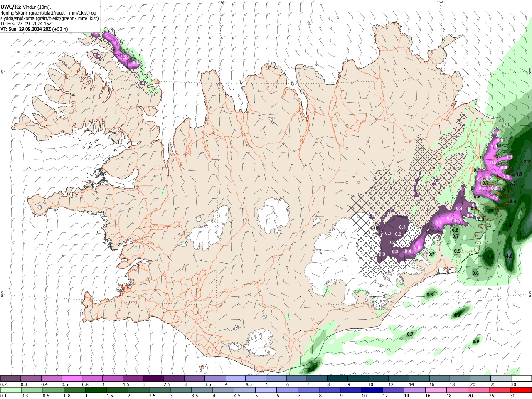Click the 12 label in upper legend row
The image size is (532, 399).
click(391, 384)
